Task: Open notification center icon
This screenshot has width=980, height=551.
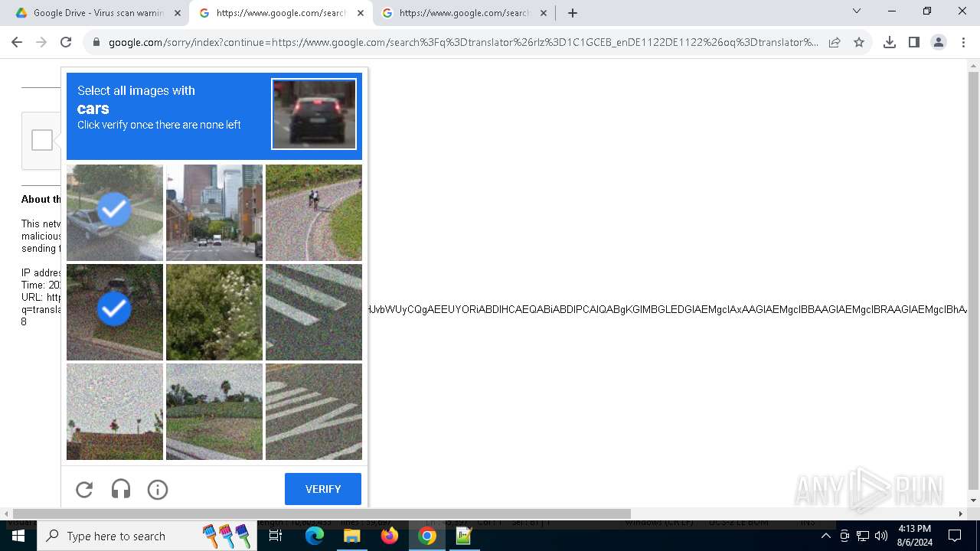Action: coord(955,536)
